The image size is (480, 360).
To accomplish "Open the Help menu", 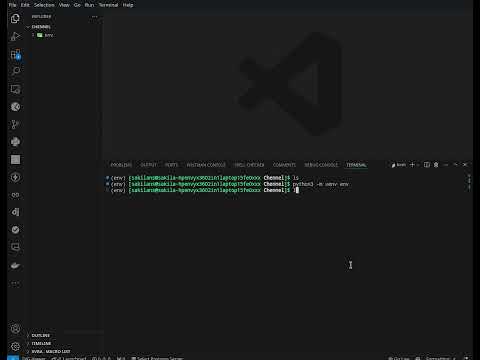I will (128, 5).
